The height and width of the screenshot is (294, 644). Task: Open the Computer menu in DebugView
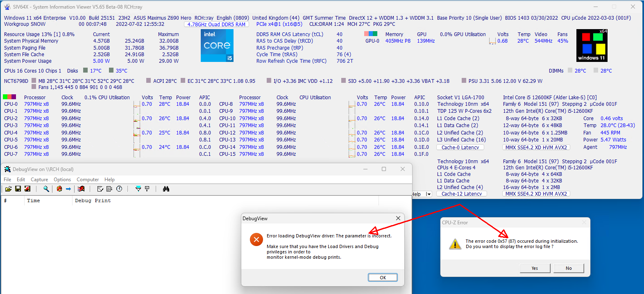(88, 180)
